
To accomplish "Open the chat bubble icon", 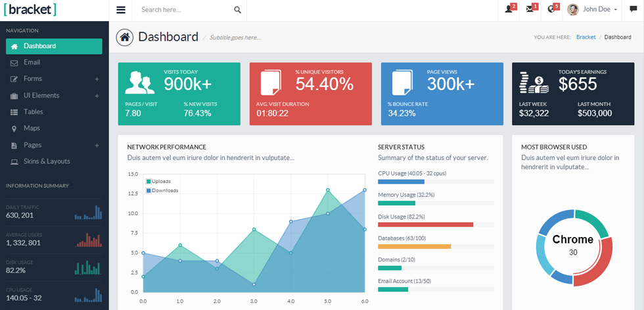I will (x=633, y=9).
